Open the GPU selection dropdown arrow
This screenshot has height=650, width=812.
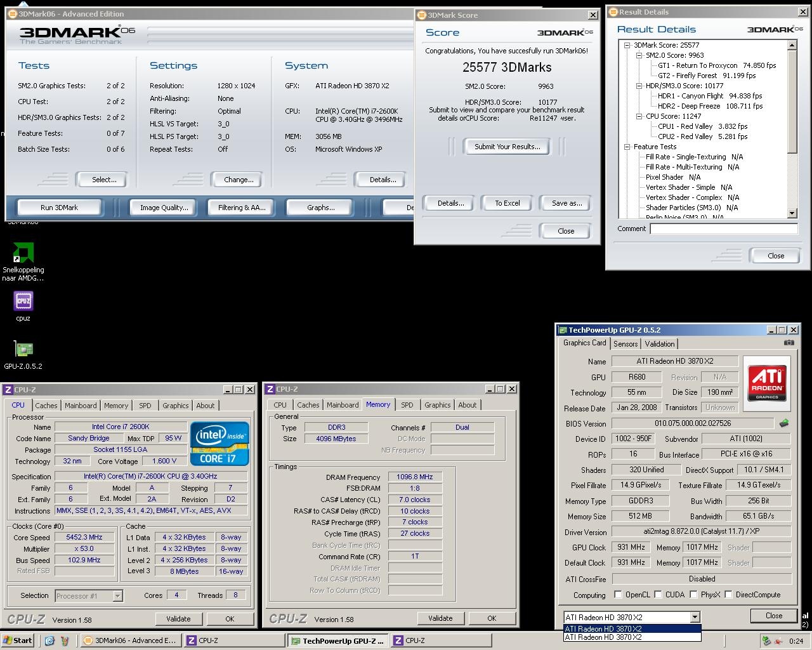pyautogui.click(x=695, y=617)
